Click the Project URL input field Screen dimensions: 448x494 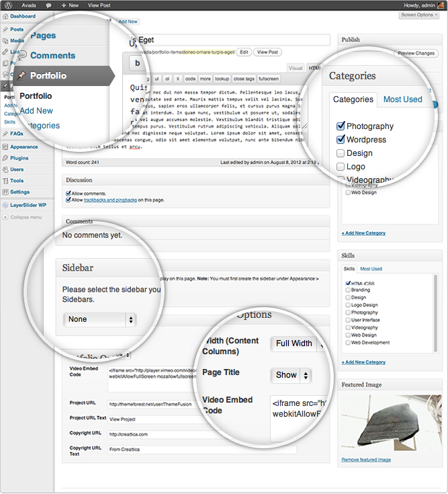pyautogui.click(x=201, y=403)
